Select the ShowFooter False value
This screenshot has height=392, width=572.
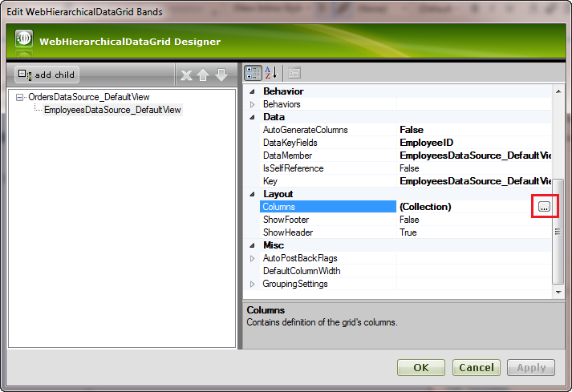pos(409,220)
